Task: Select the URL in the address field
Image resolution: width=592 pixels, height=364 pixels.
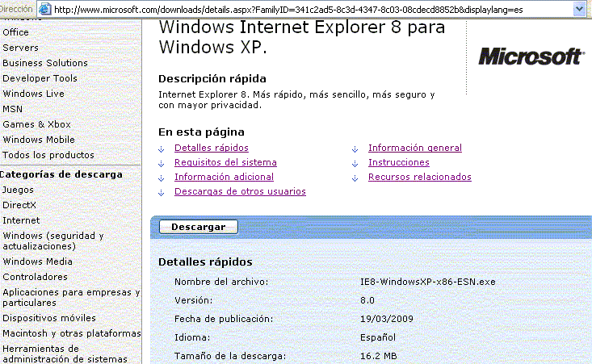Action: 288,10
